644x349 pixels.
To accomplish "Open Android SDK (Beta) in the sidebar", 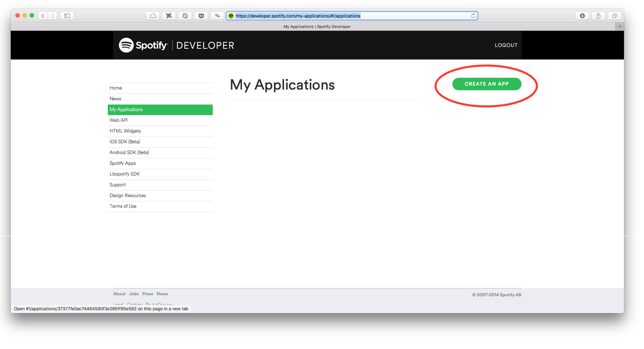I will pyautogui.click(x=160, y=153).
